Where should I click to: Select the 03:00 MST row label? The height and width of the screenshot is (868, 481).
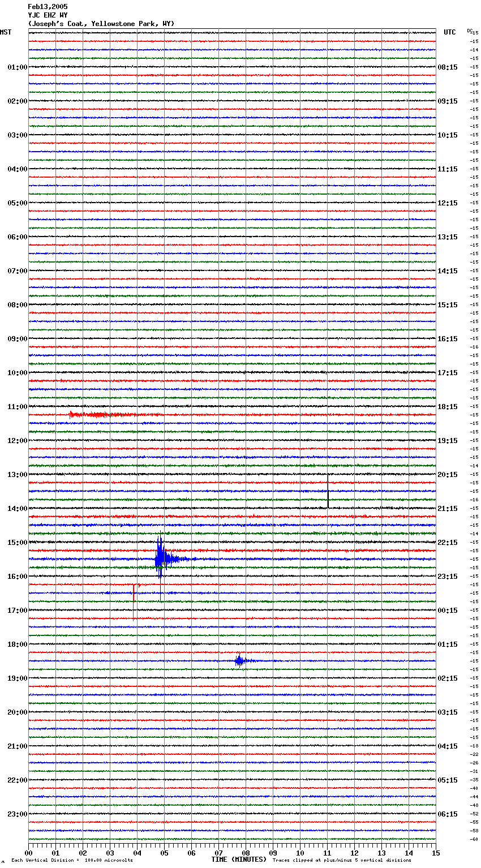pyautogui.click(x=17, y=135)
